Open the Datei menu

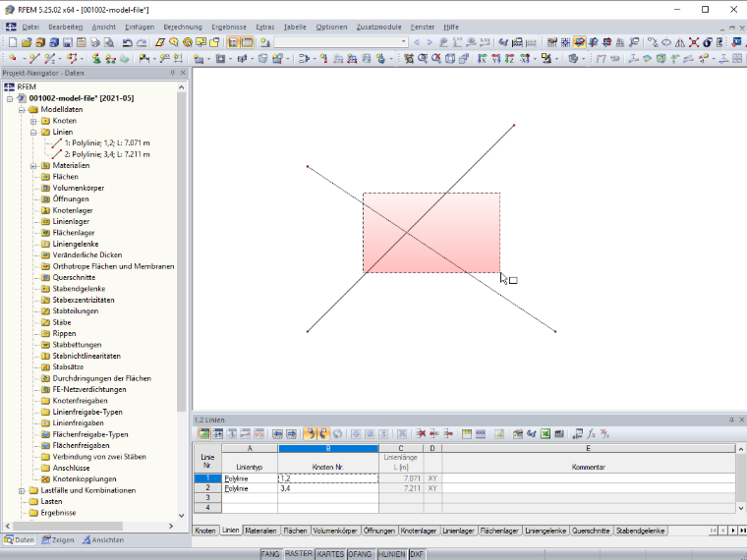pyautogui.click(x=31, y=27)
